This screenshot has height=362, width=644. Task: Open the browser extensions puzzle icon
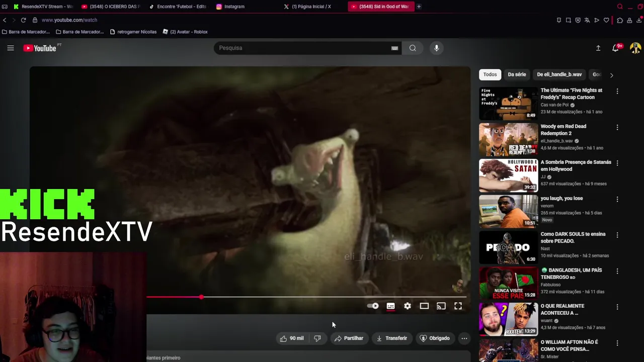(x=620, y=20)
